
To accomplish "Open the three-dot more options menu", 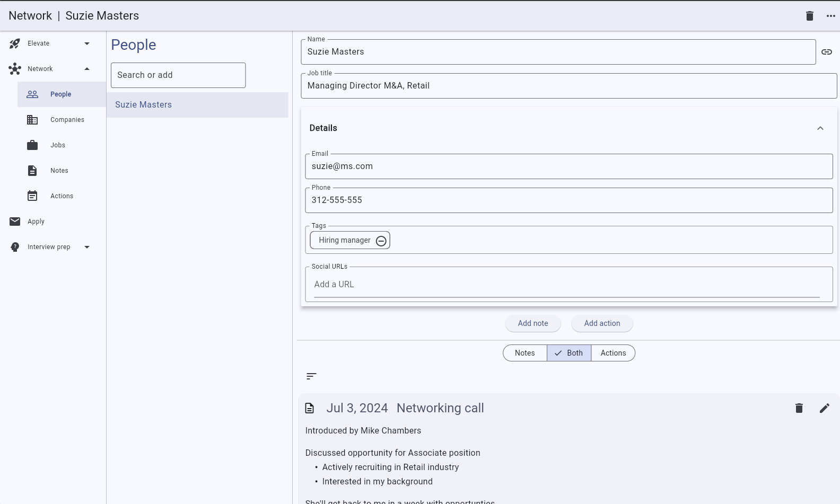I will point(830,16).
